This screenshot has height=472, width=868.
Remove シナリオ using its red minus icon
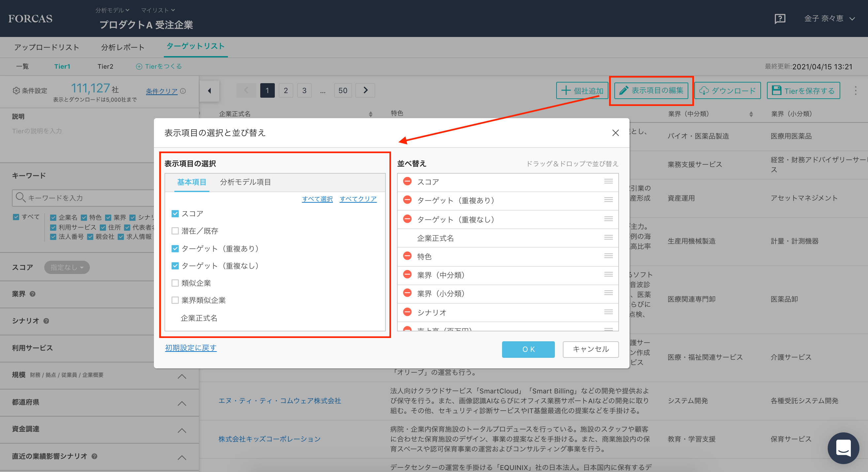(x=407, y=312)
